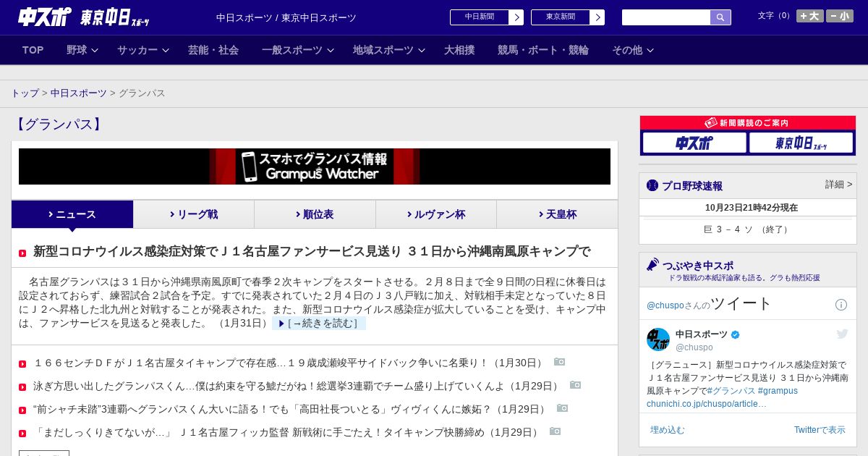Image resolution: width=868 pixels, height=456 pixels.
Task: Click the 中スポ subscription banner button
Action: point(694,143)
